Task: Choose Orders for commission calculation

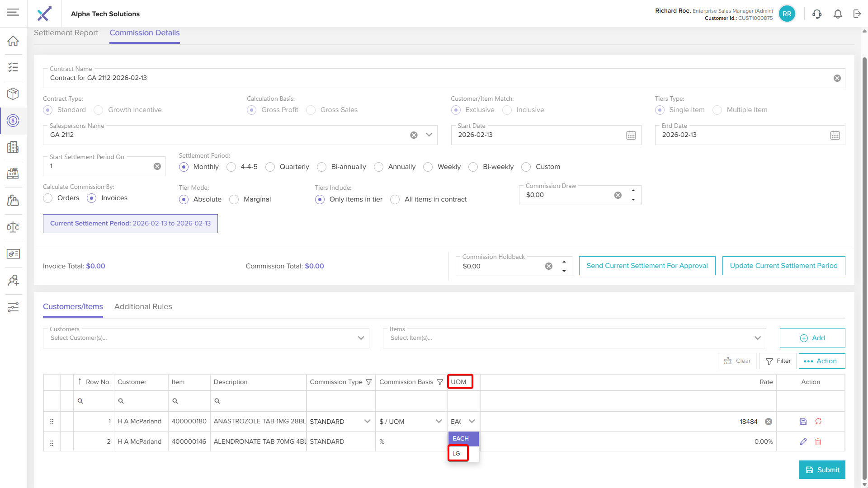Action: pyautogui.click(x=48, y=198)
